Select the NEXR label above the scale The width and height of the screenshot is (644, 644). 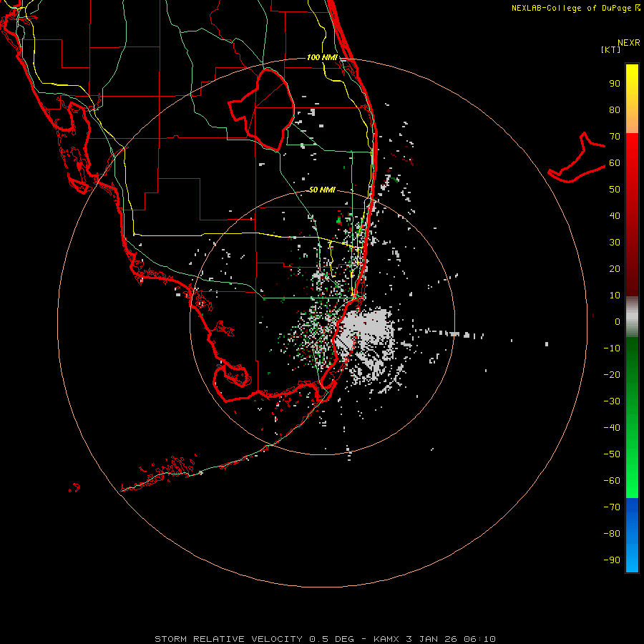pyautogui.click(x=629, y=43)
